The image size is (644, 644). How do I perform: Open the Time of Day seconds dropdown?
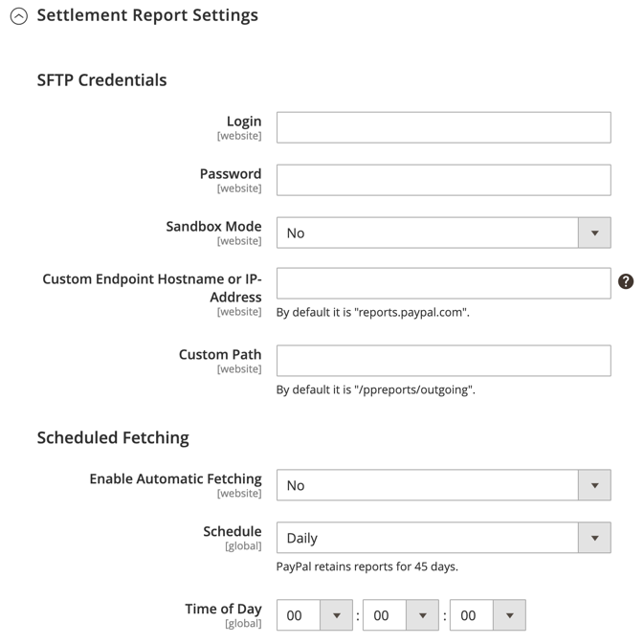coord(488,615)
